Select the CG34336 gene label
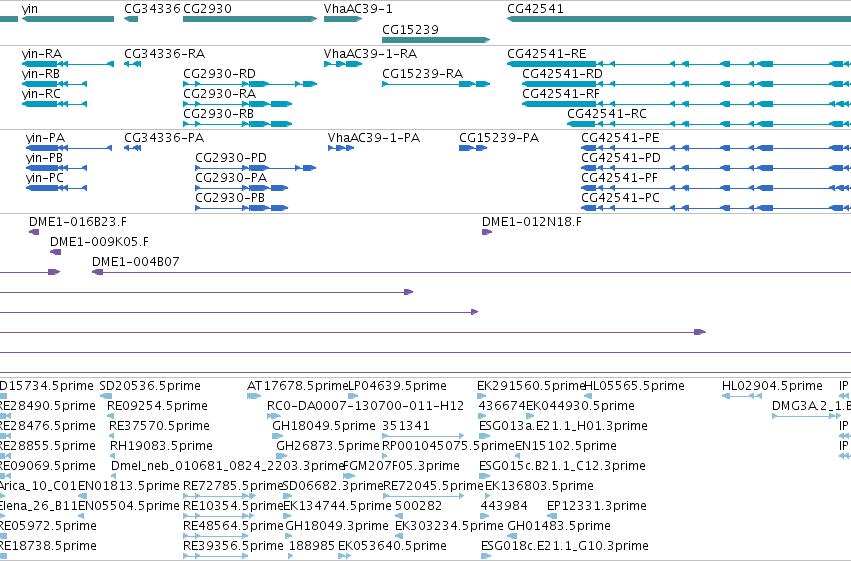851x561 pixels. 153,9
